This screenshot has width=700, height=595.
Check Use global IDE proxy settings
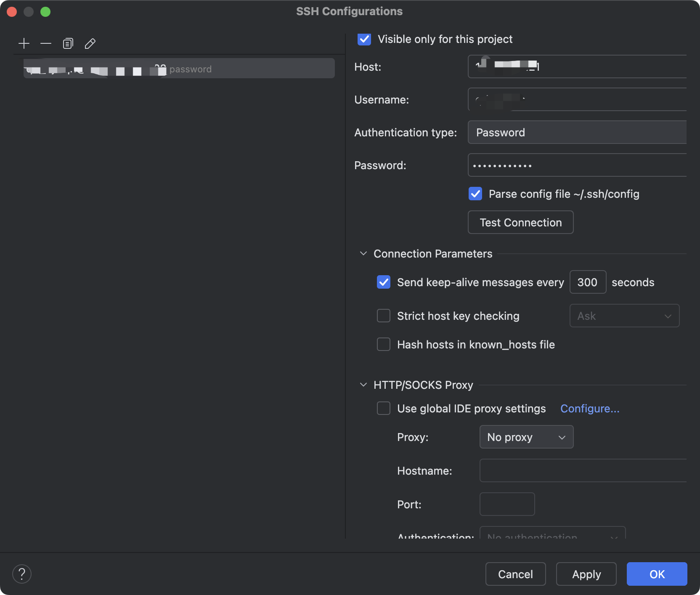[x=384, y=409]
